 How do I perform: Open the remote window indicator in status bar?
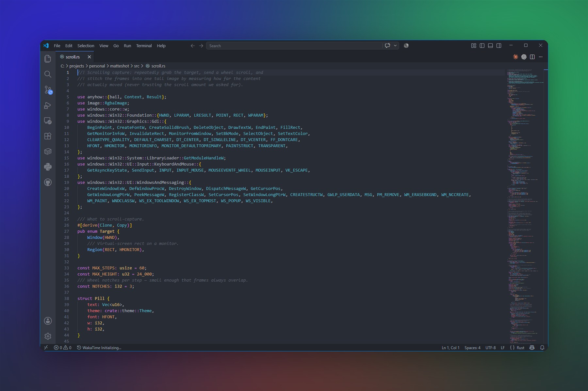click(46, 348)
